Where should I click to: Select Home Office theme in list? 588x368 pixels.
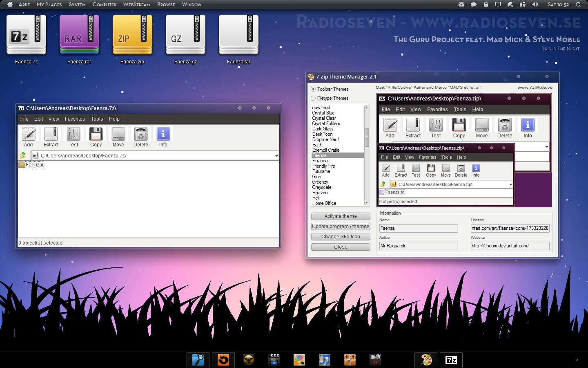point(324,203)
